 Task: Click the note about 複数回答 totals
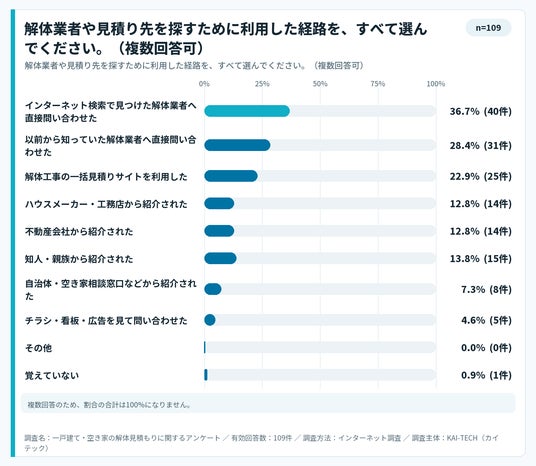(109, 405)
